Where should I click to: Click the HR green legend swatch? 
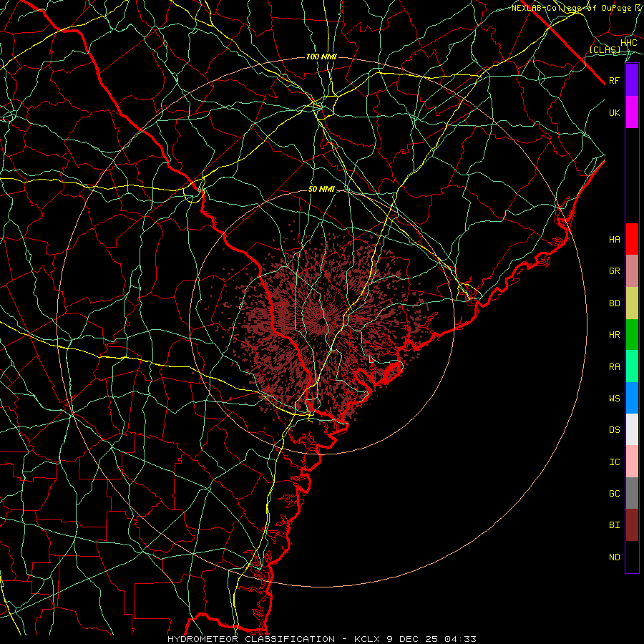pos(632,335)
